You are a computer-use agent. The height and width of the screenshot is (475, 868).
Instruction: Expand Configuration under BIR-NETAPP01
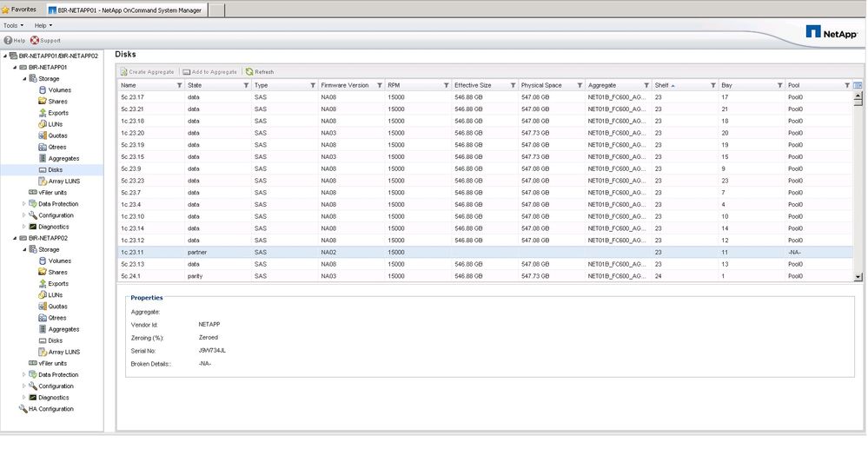[x=23, y=215]
